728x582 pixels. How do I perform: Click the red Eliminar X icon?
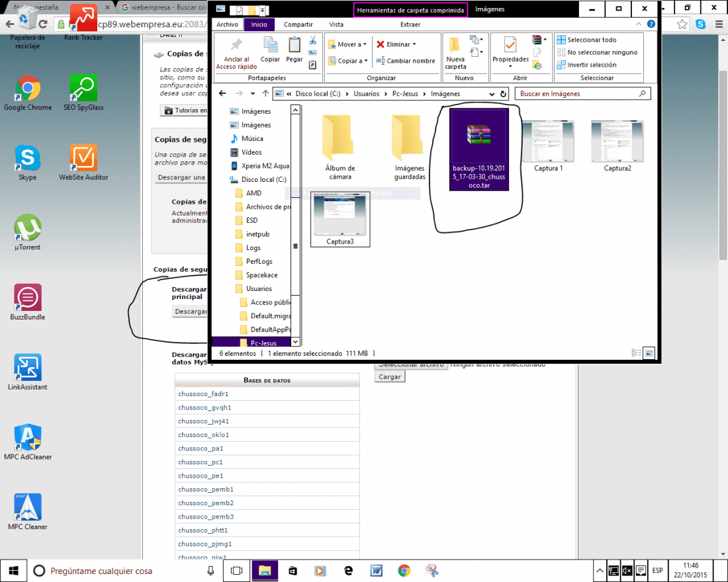click(381, 44)
